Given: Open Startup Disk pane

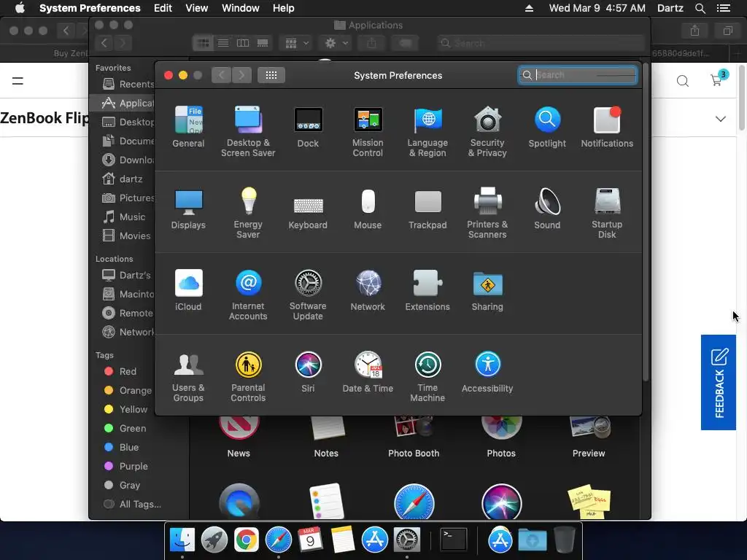Looking at the screenshot, I should tap(607, 213).
